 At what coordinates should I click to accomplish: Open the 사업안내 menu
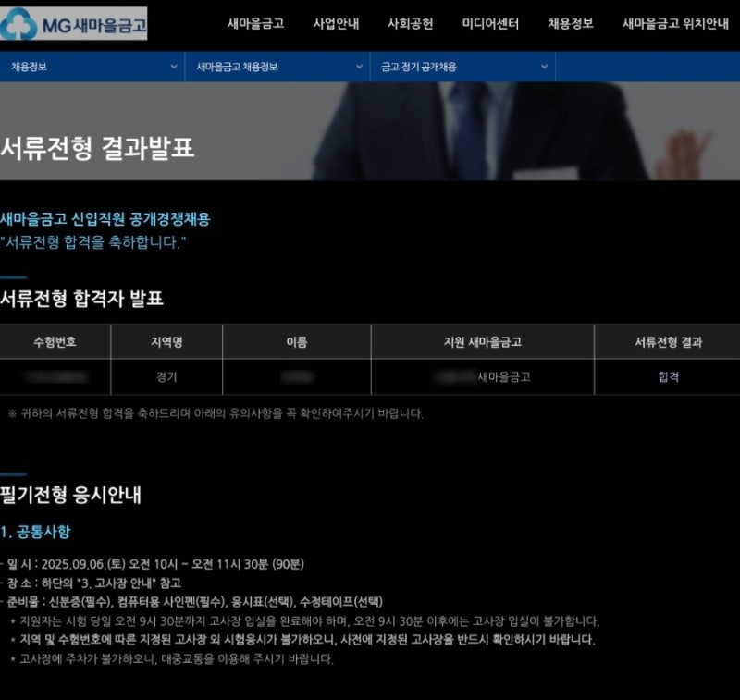(336, 24)
